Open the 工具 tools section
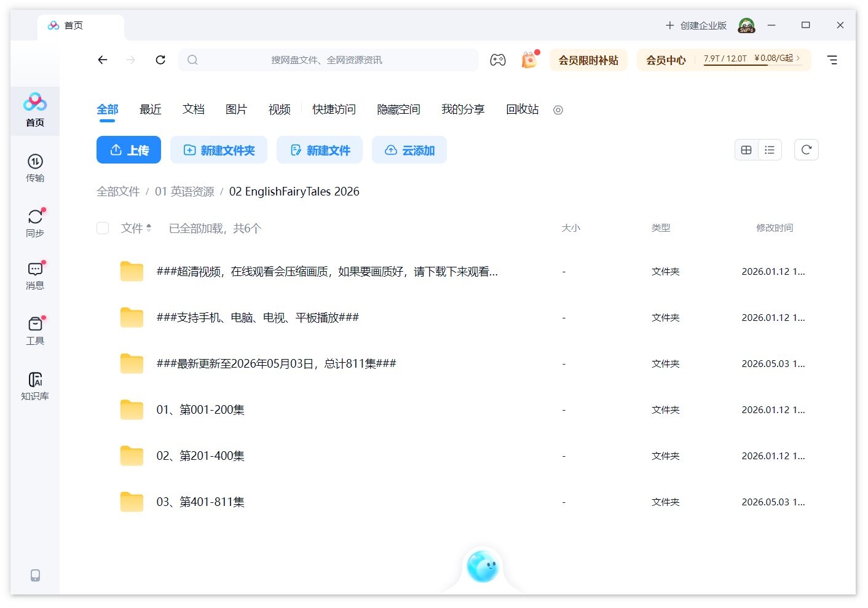This screenshot has height=608, width=868. (x=35, y=331)
